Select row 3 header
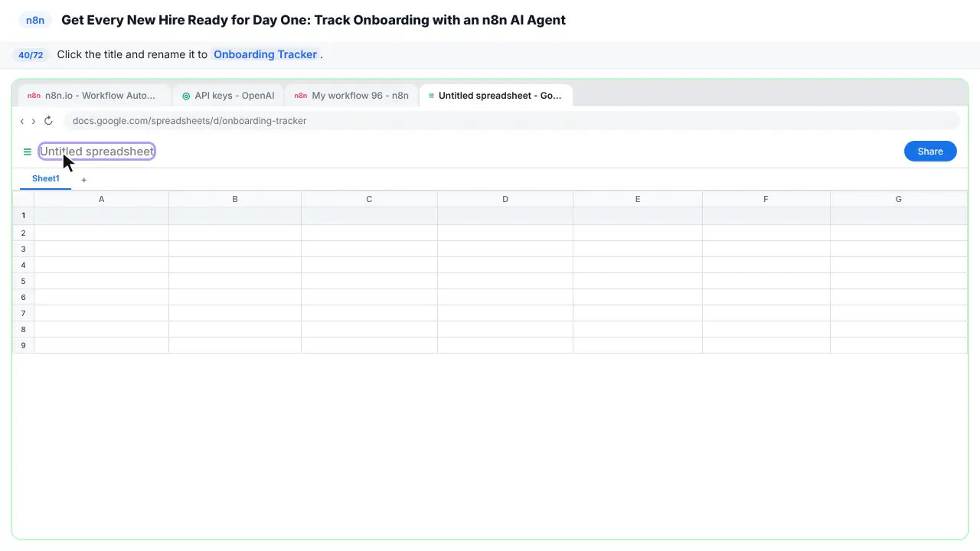 [x=23, y=249]
